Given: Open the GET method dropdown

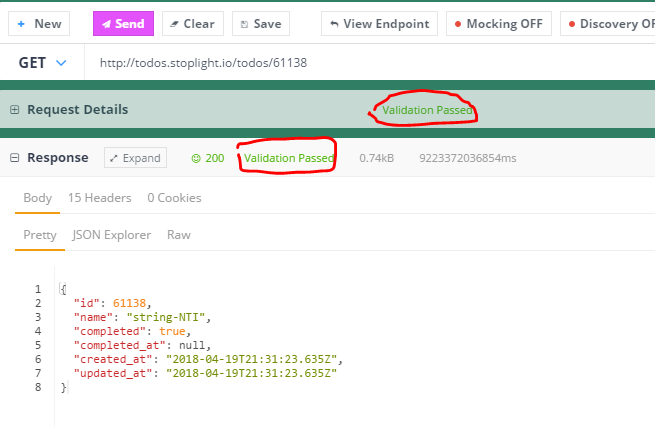Looking at the screenshot, I should pos(42,63).
